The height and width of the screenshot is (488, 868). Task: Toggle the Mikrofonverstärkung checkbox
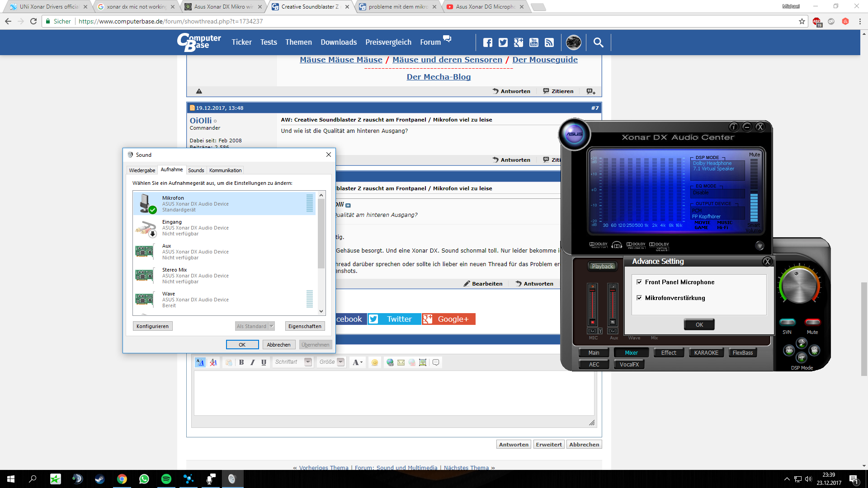point(639,298)
